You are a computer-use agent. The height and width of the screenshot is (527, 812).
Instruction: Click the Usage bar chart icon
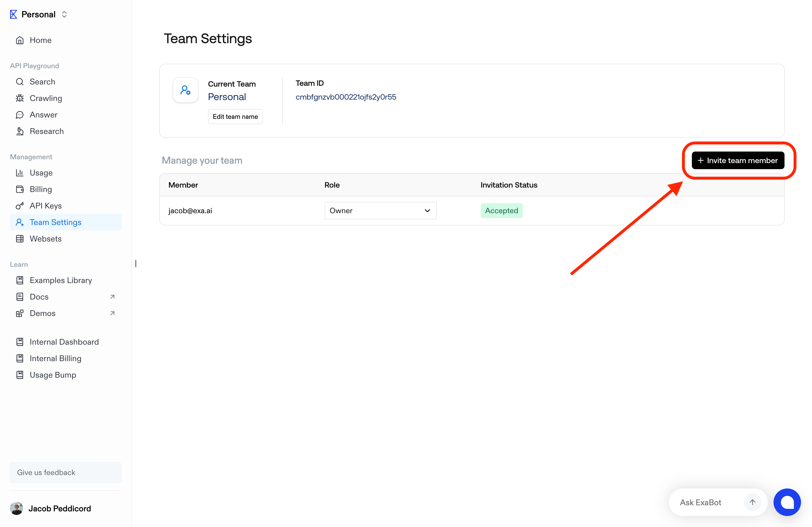(20, 173)
